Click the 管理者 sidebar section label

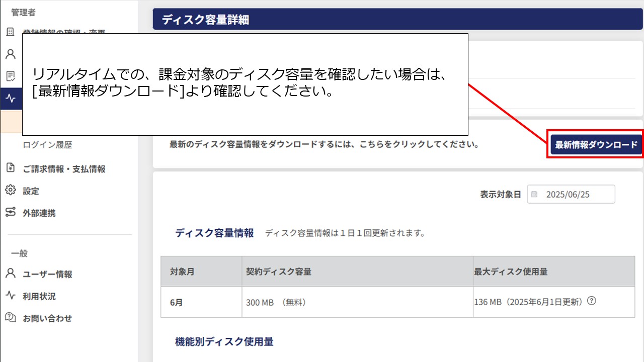point(23,13)
